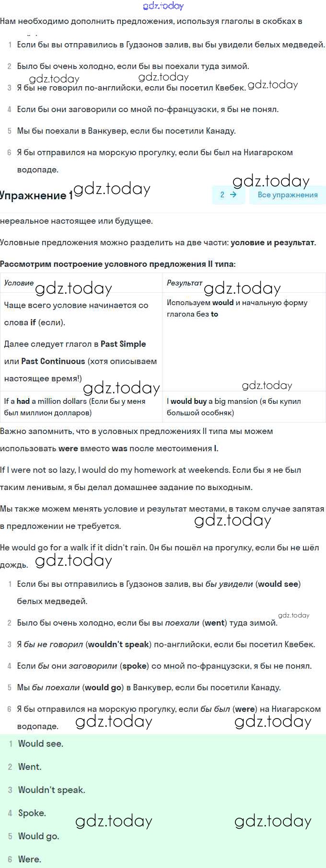Image resolution: width=326 pixels, height=868 pixels.
Task: Go to exercise 2 button
Action: click(x=228, y=195)
